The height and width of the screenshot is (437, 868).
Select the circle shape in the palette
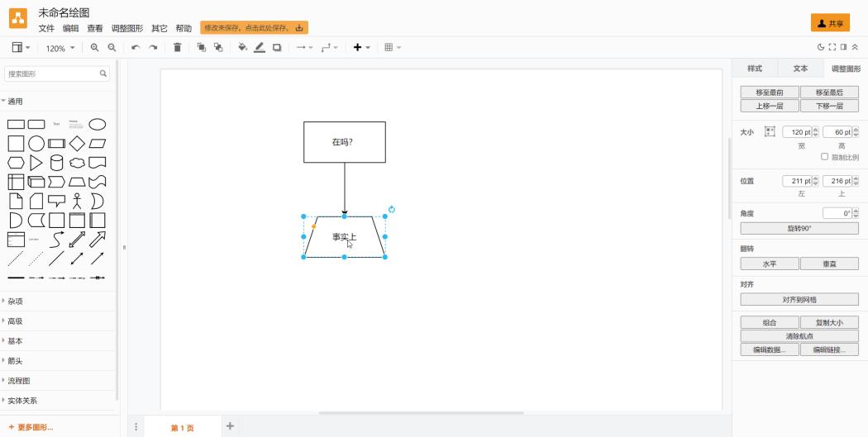click(x=36, y=143)
